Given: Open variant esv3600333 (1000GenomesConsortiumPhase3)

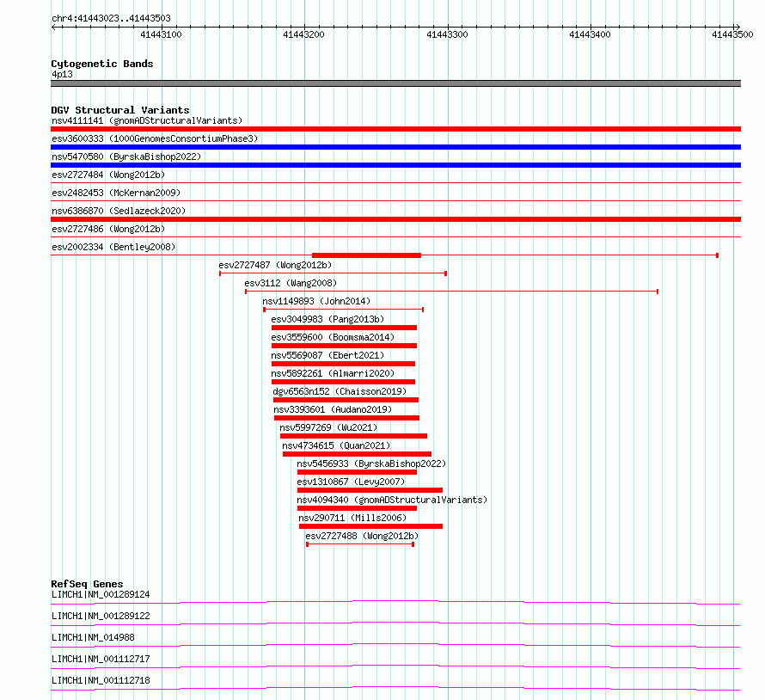Looking at the screenshot, I should click(155, 138).
